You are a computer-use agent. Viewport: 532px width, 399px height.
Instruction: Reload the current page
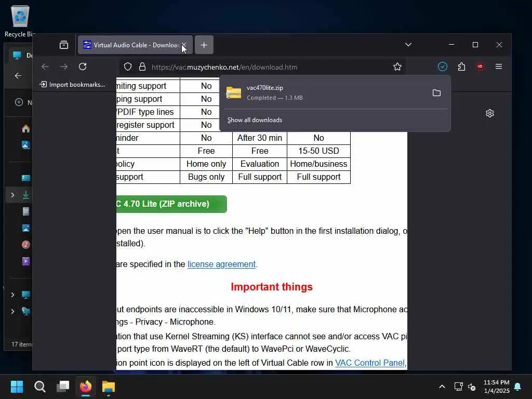(x=83, y=67)
